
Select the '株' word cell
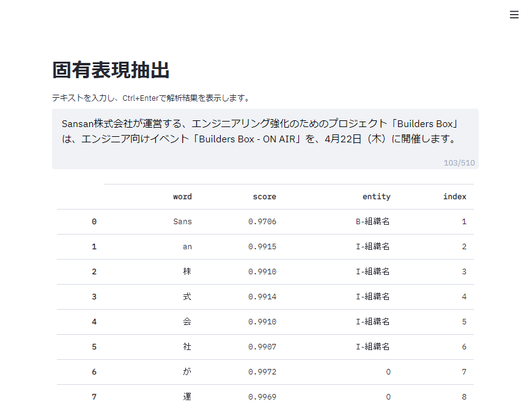[x=187, y=271]
